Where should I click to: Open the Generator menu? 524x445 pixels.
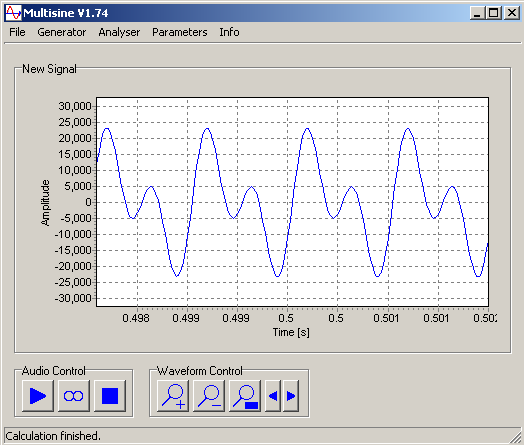(61, 32)
